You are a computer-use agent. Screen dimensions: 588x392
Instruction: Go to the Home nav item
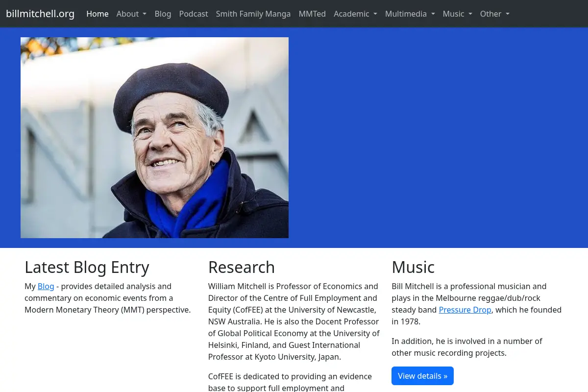(x=98, y=14)
